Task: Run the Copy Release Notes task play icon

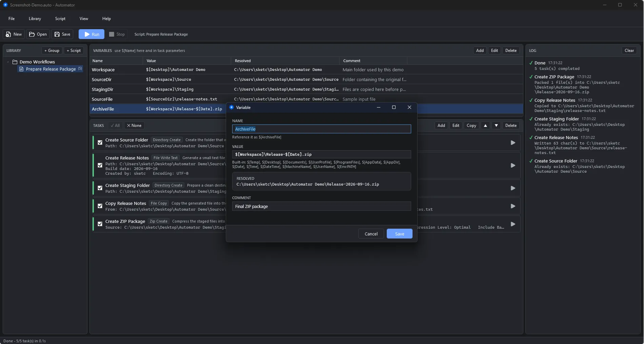Action: click(x=513, y=206)
